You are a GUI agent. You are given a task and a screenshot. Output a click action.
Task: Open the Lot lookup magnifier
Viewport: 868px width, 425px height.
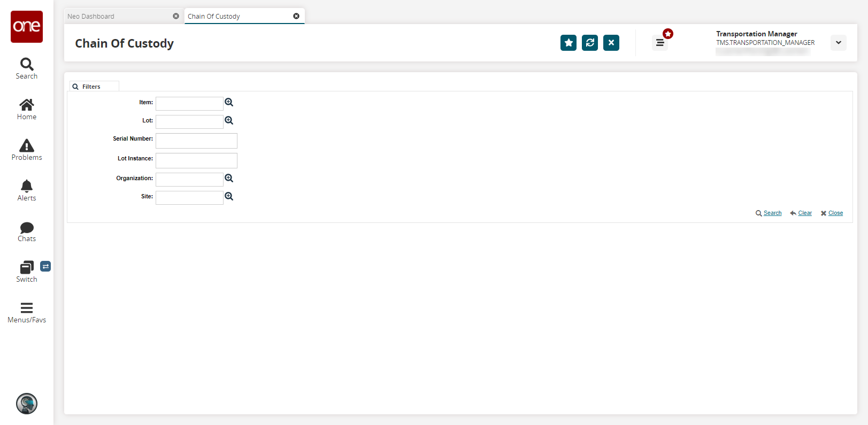point(229,120)
